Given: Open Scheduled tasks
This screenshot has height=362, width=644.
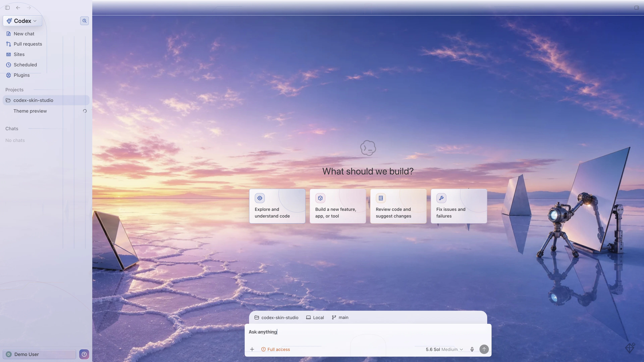Looking at the screenshot, I should (46, 65).
